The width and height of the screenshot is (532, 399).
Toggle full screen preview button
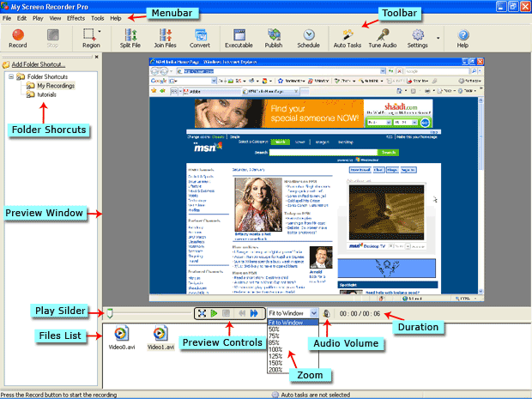coord(201,314)
